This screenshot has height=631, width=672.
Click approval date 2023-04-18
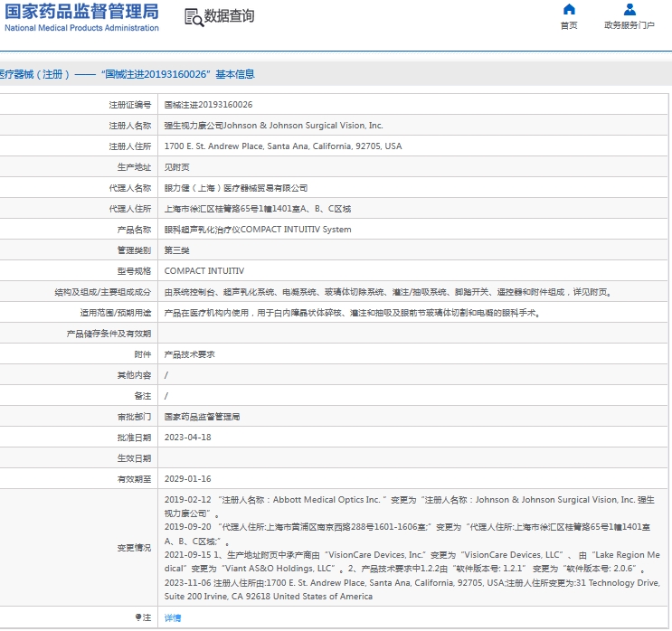188,438
